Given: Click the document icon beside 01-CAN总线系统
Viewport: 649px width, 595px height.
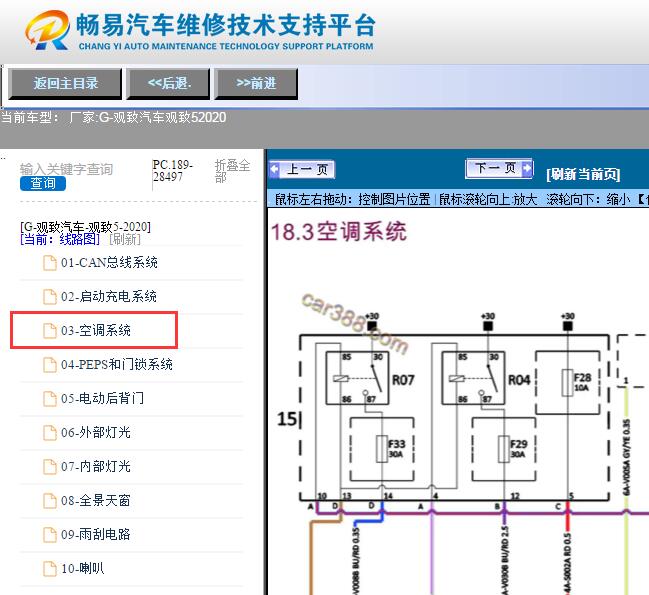Looking at the screenshot, I should 50,263.
